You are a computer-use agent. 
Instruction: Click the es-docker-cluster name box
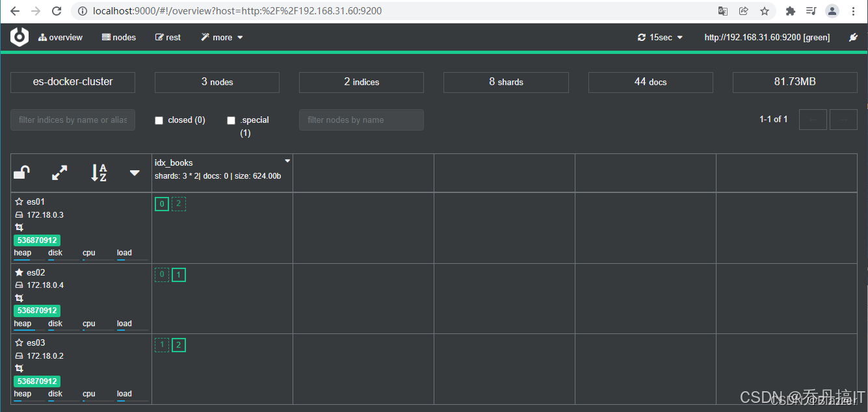[x=73, y=82]
